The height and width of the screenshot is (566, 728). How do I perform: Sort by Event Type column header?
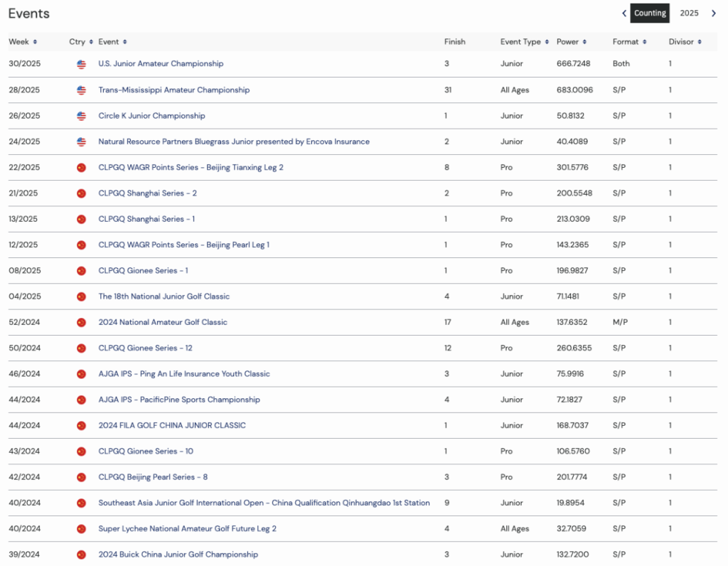point(524,42)
